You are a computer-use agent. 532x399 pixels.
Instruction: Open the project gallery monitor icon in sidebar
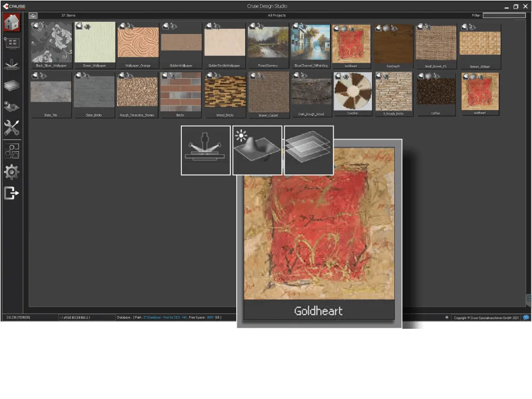[12, 44]
